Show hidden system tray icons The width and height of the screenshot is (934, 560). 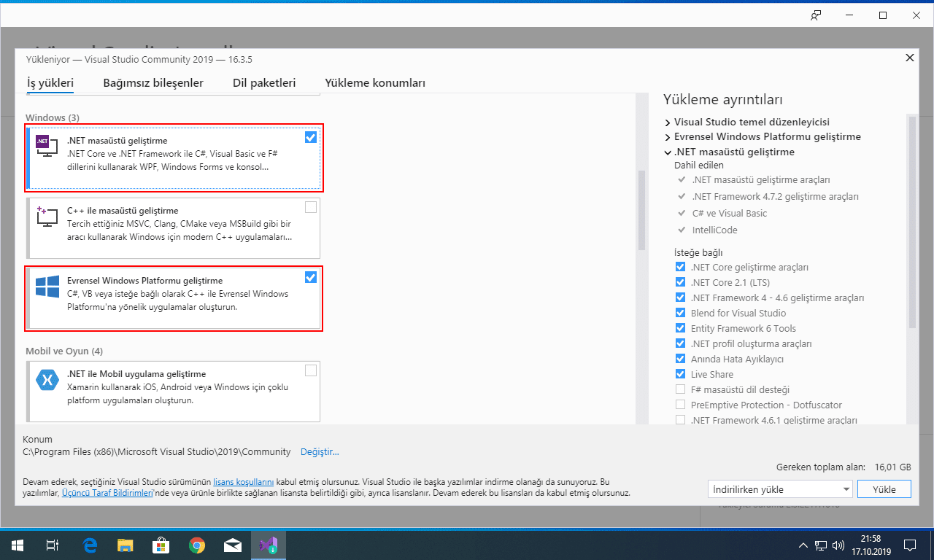click(803, 545)
